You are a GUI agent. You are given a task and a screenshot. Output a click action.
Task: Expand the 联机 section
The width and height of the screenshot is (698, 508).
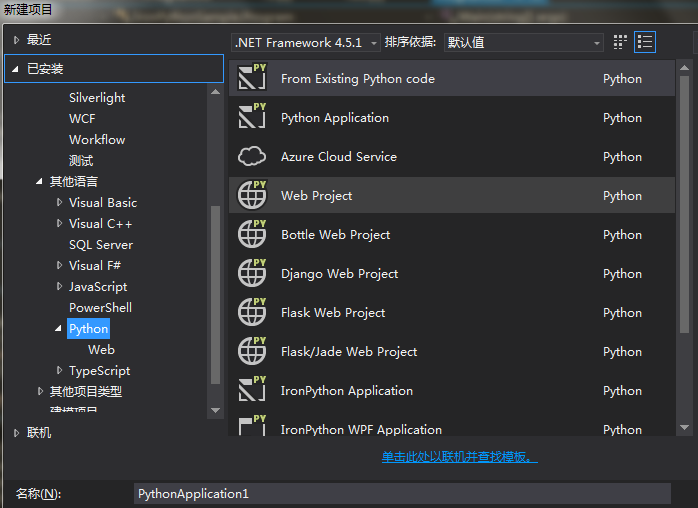point(16,433)
